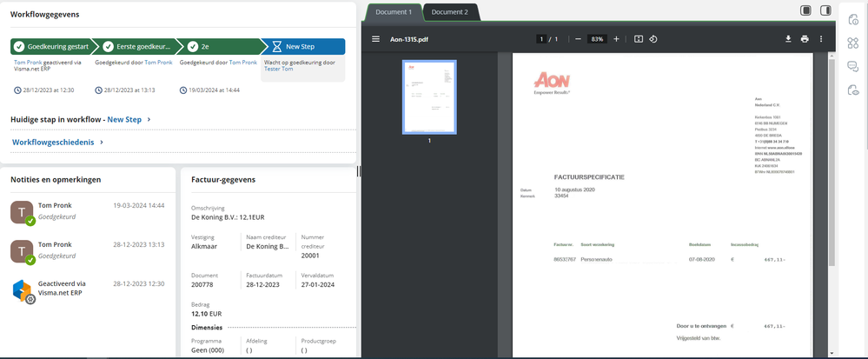Click the Visma.net ERP logo icon
Screen dimensions: 868x359
point(23,291)
